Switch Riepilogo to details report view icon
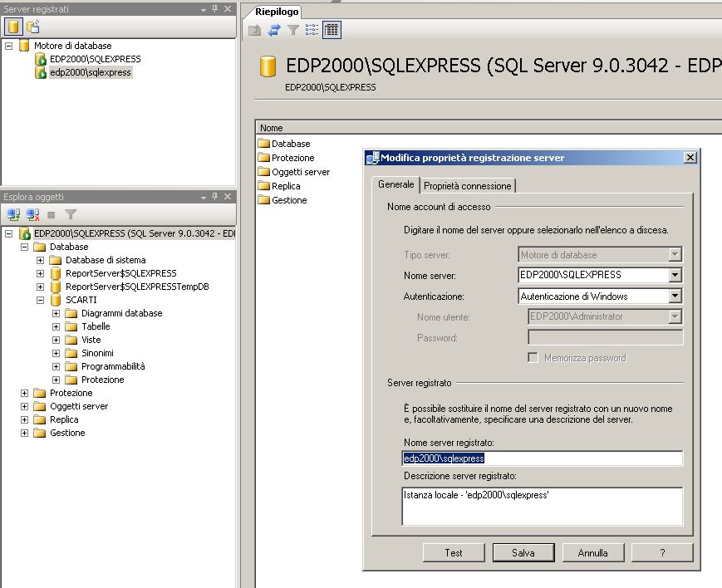The height and width of the screenshot is (588, 722). pyautogui.click(x=332, y=31)
